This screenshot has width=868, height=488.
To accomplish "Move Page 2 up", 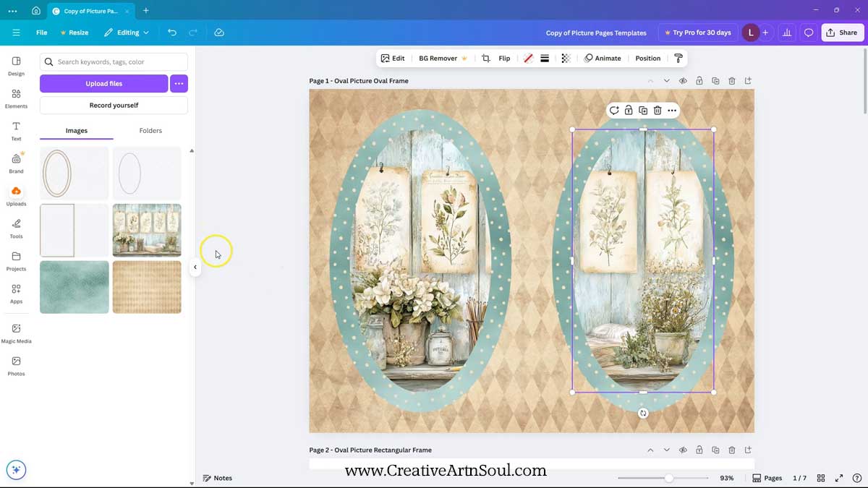I will click(650, 450).
